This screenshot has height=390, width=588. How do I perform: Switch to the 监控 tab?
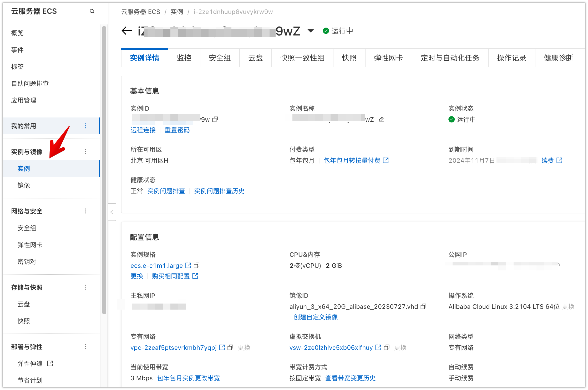(x=184, y=58)
